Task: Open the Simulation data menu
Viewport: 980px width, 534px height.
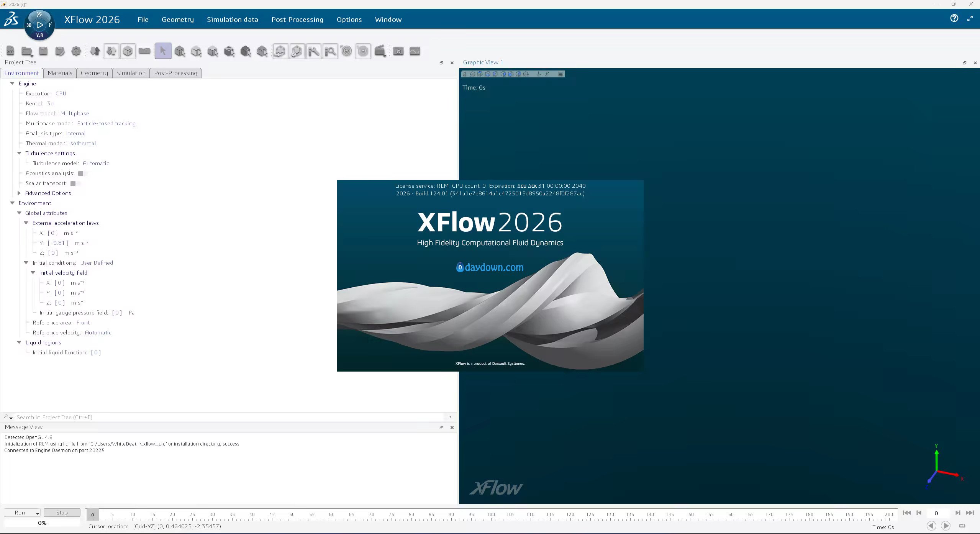Action: coord(232,20)
